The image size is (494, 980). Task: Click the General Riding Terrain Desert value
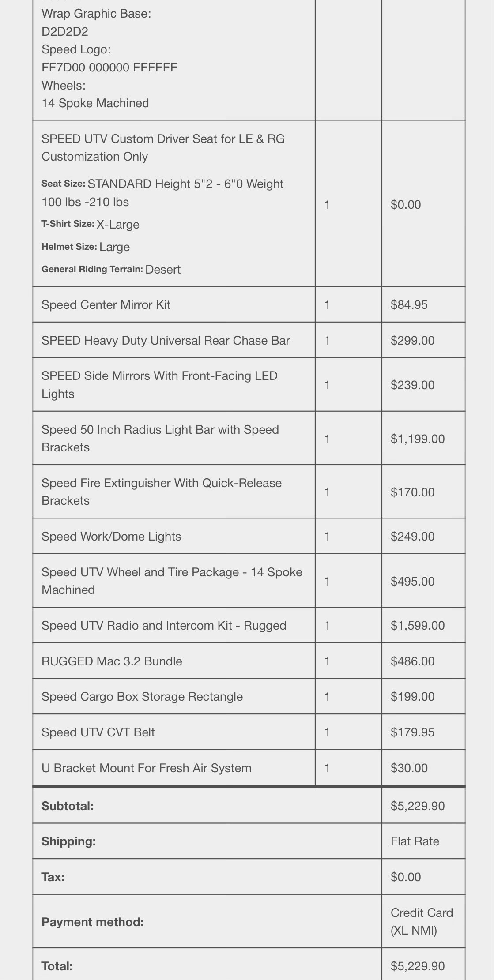[x=162, y=270]
